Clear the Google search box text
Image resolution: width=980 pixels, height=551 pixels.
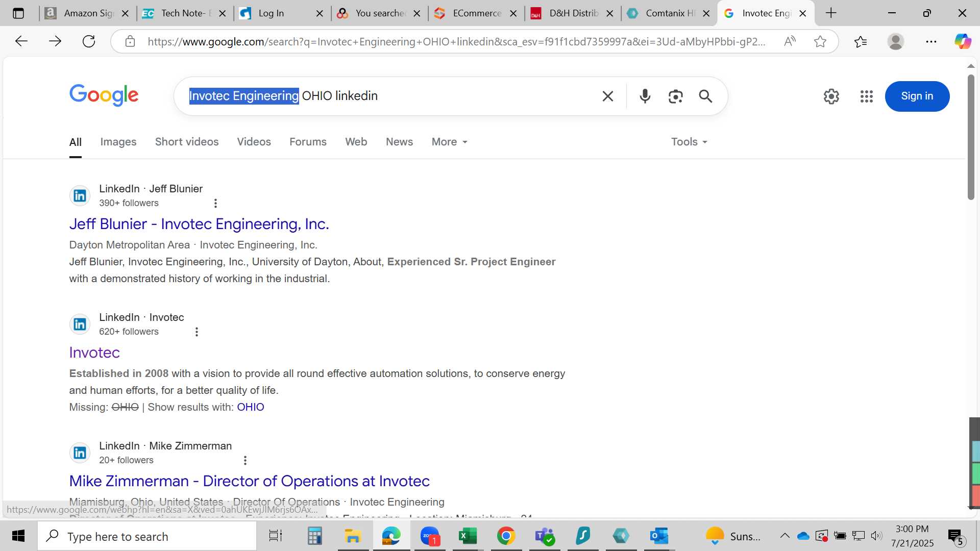point(607,96)
